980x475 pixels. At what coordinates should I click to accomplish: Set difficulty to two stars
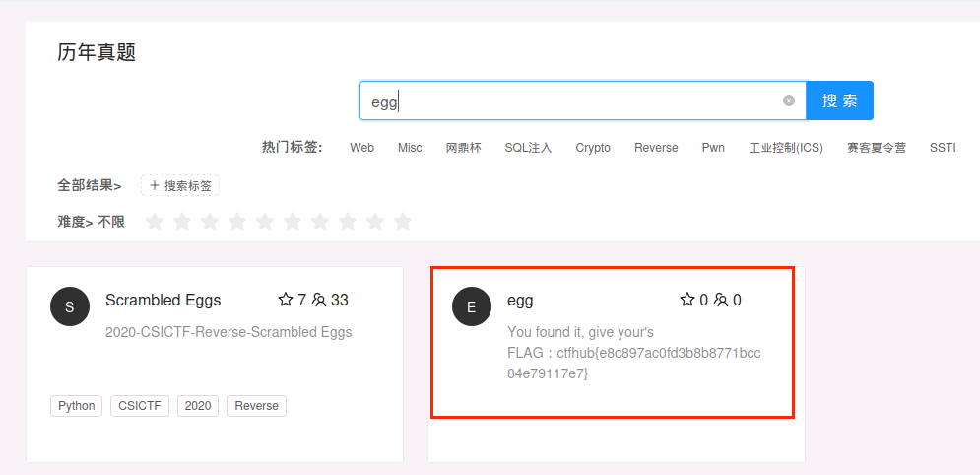(182, 222)
